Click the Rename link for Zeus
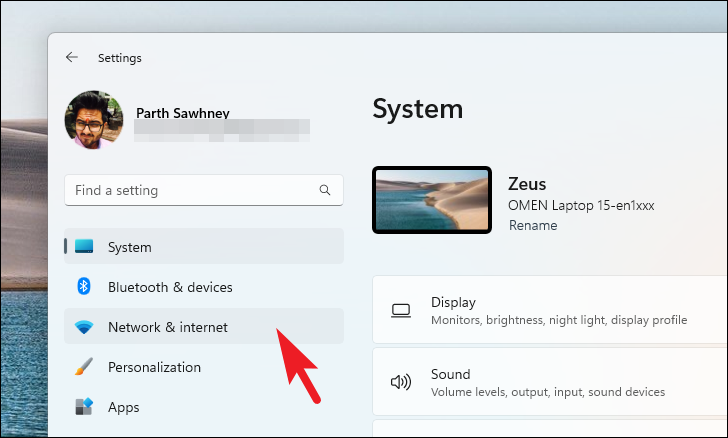 (x=533, y=225)
